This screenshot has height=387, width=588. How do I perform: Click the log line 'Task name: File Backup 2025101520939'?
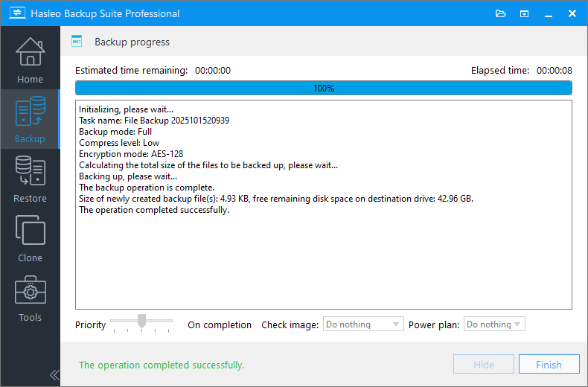(x=154, y=121)
